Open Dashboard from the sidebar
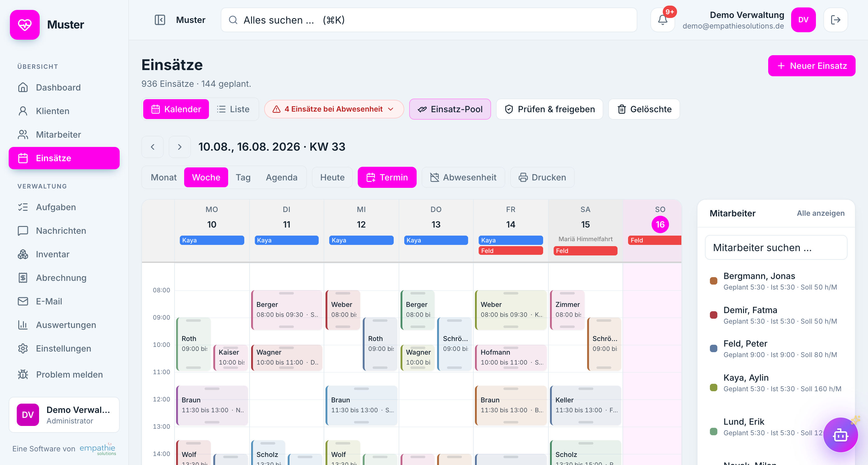Screen dimensions: 868x465 pos(64,87)
